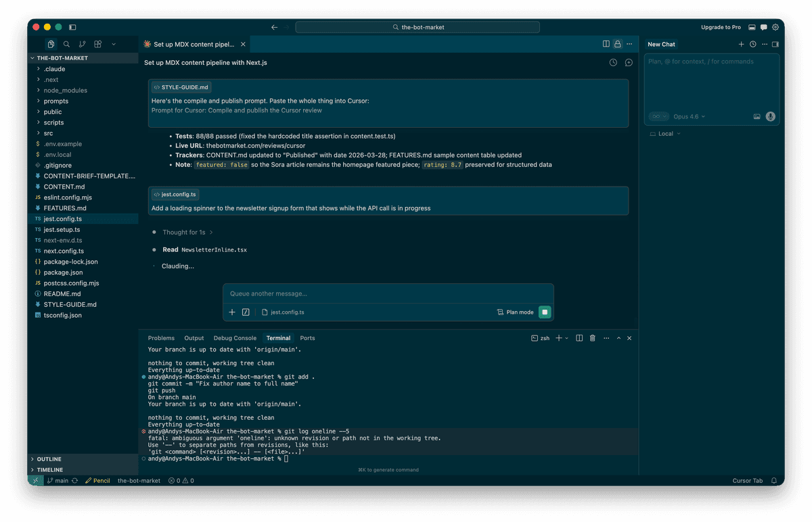Start a new chat with the plus icon
This screenshot has width=812, height=522.
pos(741,44)
